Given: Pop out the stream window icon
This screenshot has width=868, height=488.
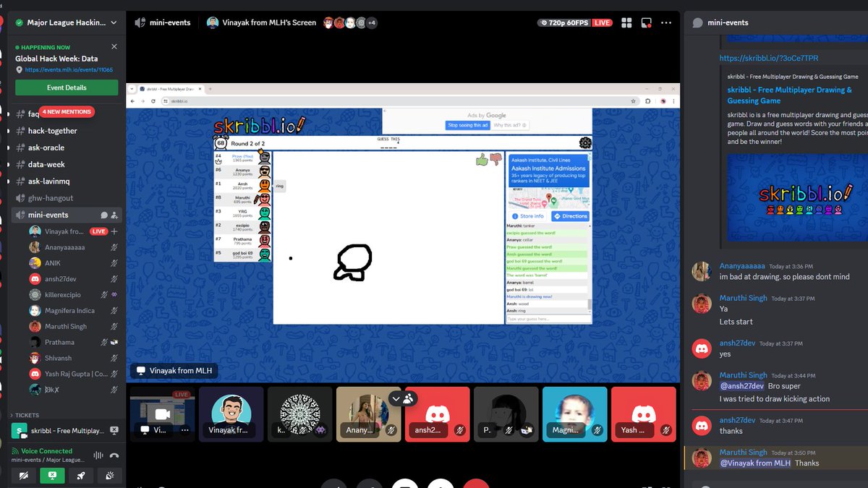Looking at the screenshot, I should coord(647,22).
